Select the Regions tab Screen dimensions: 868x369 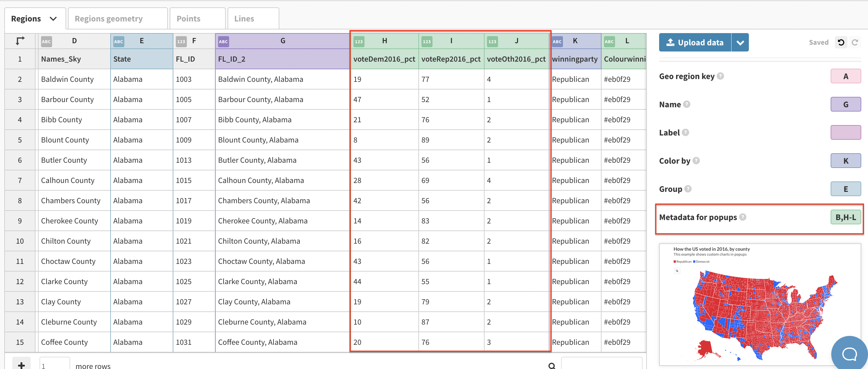click(35, 19)
